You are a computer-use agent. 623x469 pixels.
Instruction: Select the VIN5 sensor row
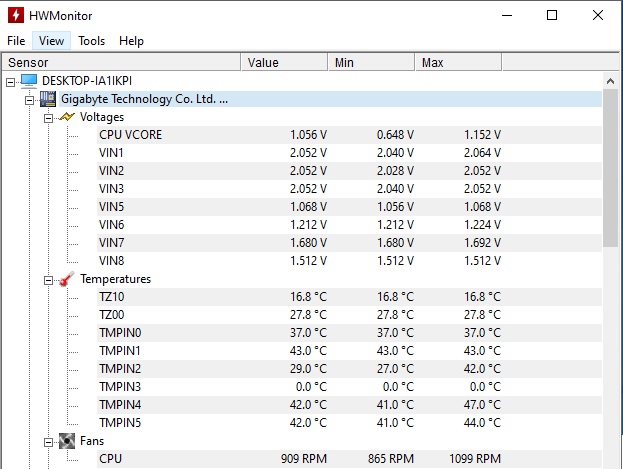click(350, 207)
